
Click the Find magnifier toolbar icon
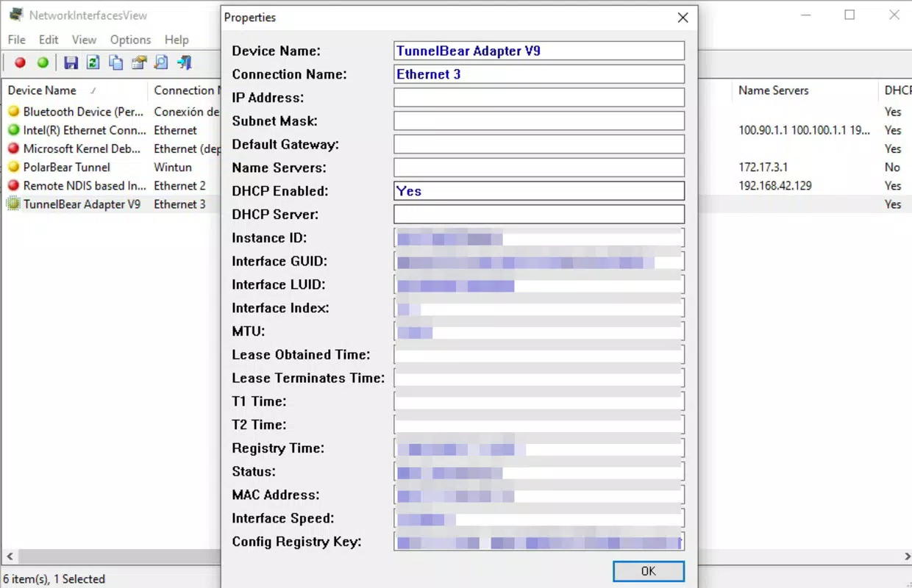[x=161, y=62]
